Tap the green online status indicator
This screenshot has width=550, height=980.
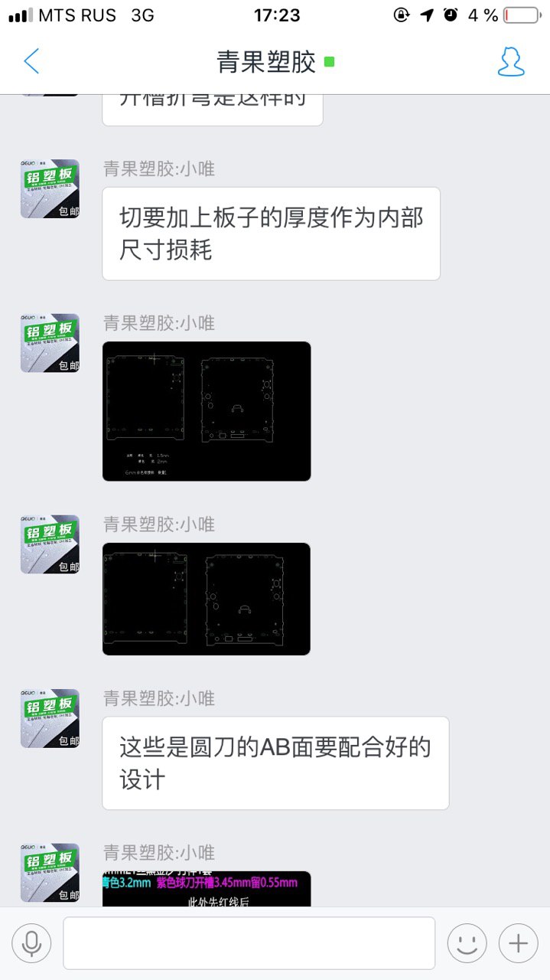[x=329, y=61]
